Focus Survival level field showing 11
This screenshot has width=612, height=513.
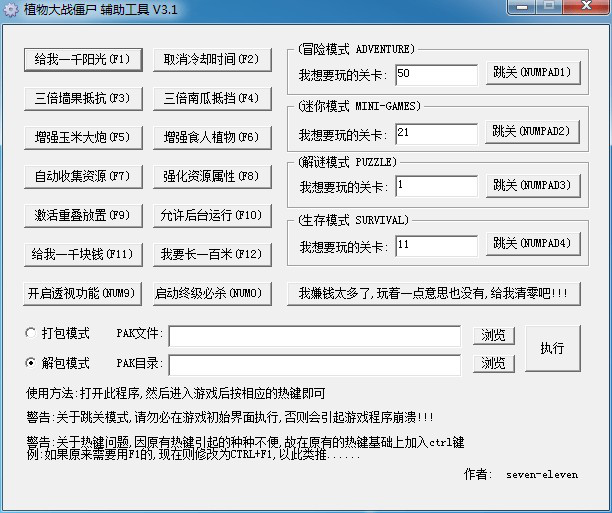(x=436, y=246)
